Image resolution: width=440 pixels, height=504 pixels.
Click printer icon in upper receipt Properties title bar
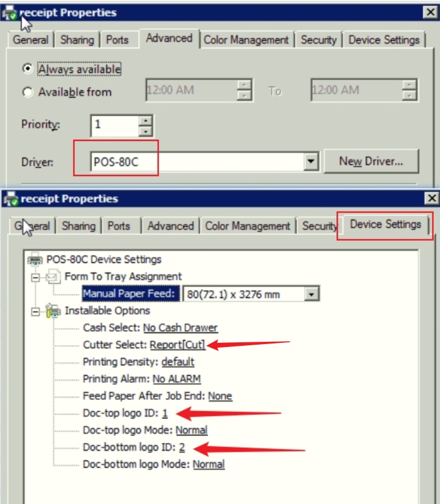pos(10,13)
